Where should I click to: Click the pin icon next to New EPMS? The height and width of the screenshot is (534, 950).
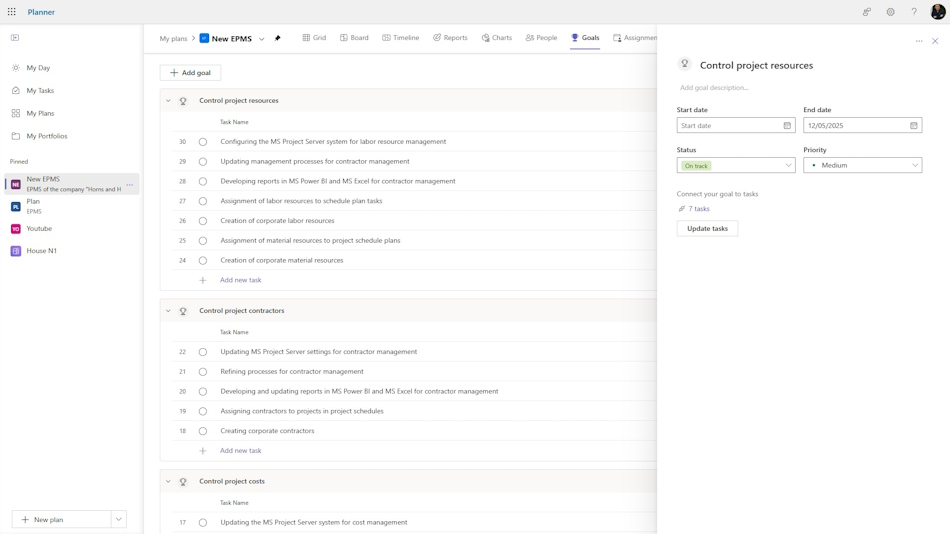coord(277,38)
